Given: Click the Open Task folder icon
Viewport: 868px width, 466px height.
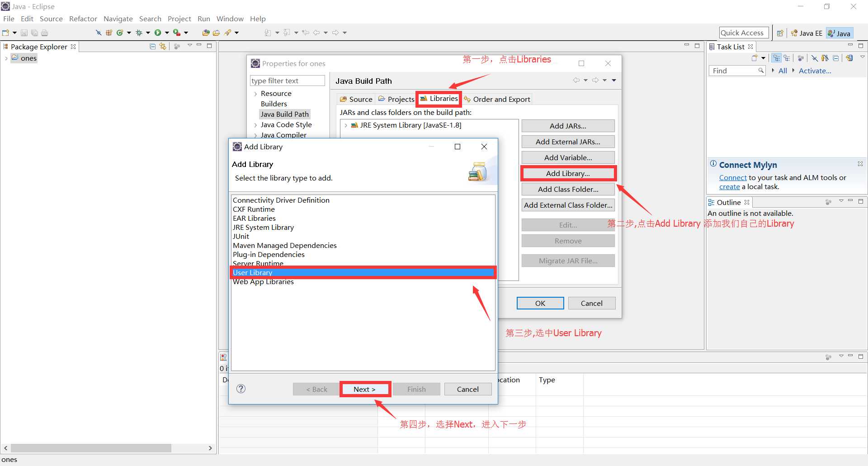Looking at the screenshot, I should [216, 33].
